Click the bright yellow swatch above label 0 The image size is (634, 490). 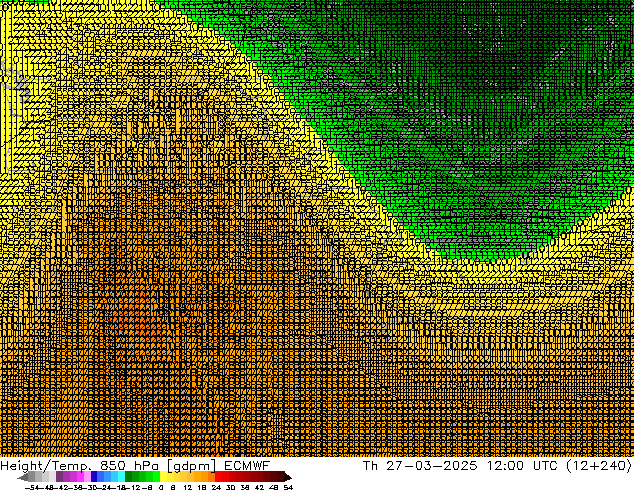[163, 476]
